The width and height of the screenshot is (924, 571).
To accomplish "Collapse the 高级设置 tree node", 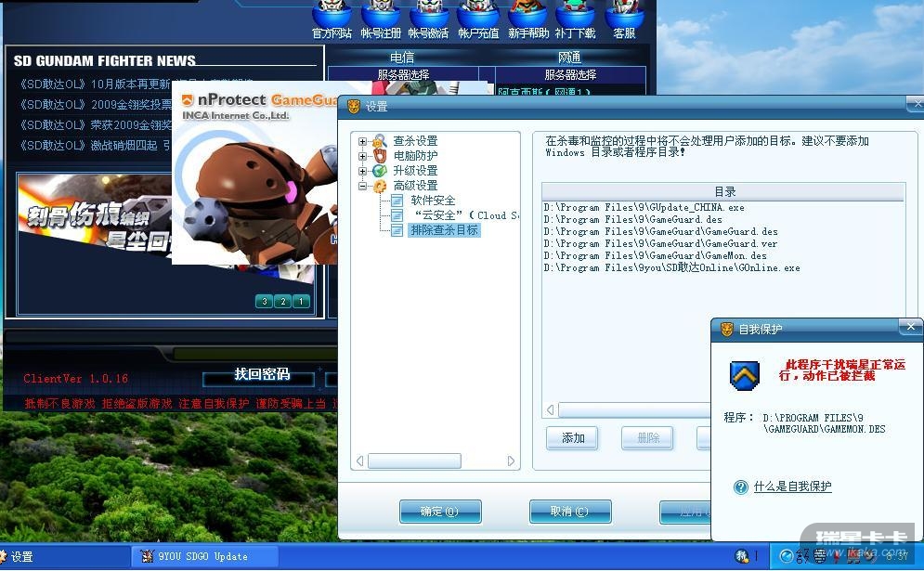I will click(362, 186).
